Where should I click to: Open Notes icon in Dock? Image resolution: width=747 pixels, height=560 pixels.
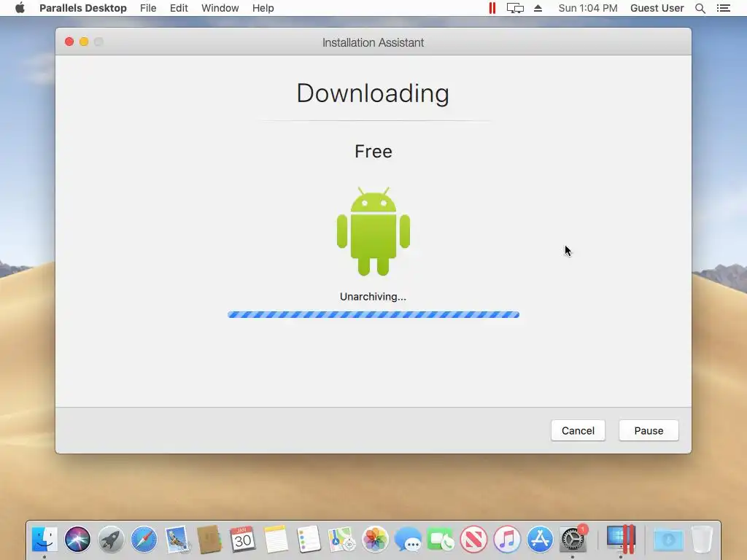(276, 539)
